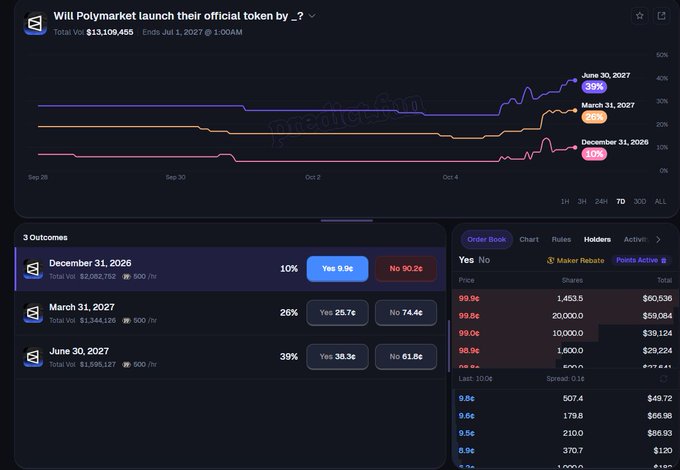Click the 99.8¢ ask price row

[566, 316]
